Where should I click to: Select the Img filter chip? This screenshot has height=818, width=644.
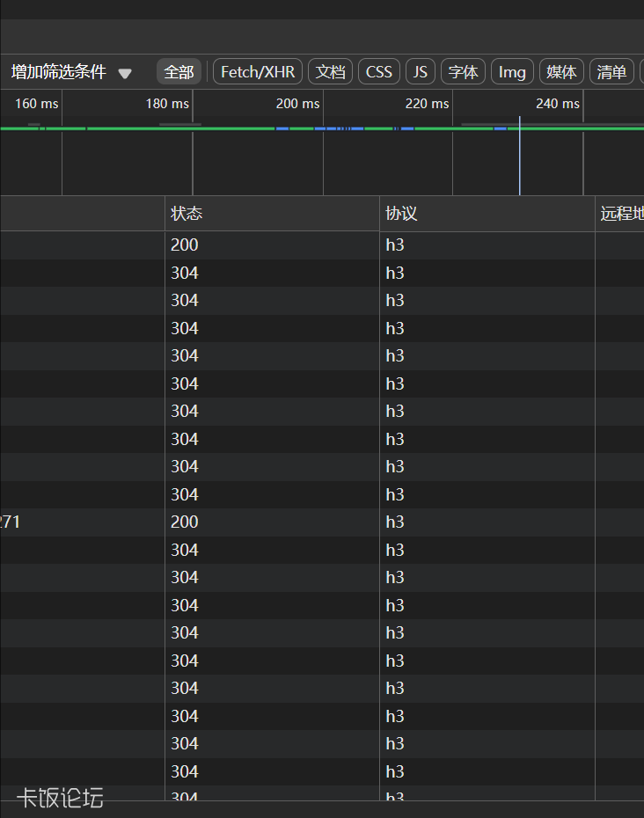pos(512,72)
